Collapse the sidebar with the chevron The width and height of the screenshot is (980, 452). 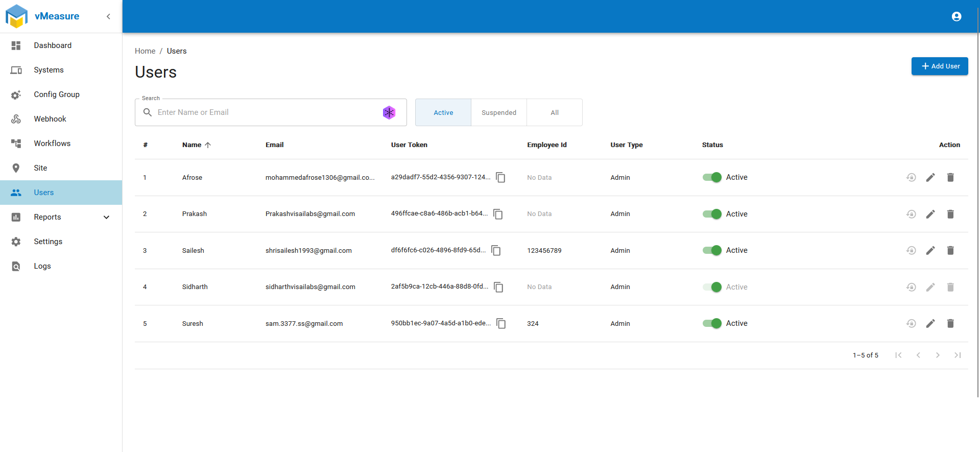(108, 16)
